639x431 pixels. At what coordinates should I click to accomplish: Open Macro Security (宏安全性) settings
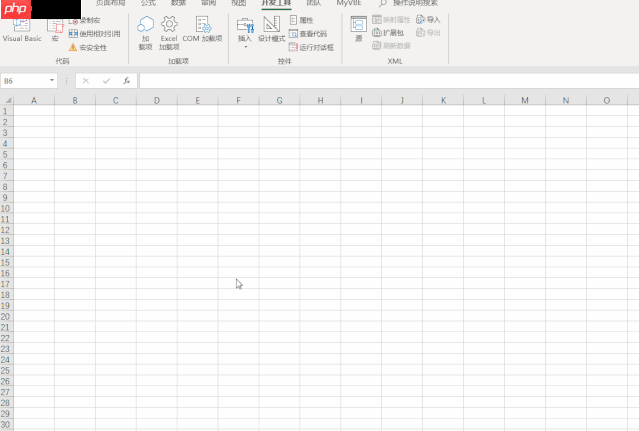[x=88, y=47]
